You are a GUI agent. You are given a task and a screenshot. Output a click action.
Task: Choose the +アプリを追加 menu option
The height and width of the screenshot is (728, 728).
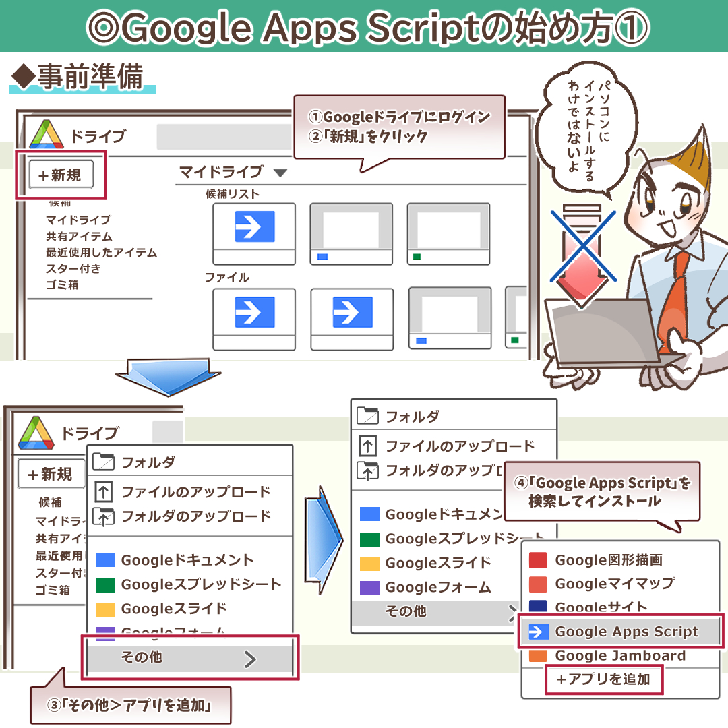(x=603, y=679)
